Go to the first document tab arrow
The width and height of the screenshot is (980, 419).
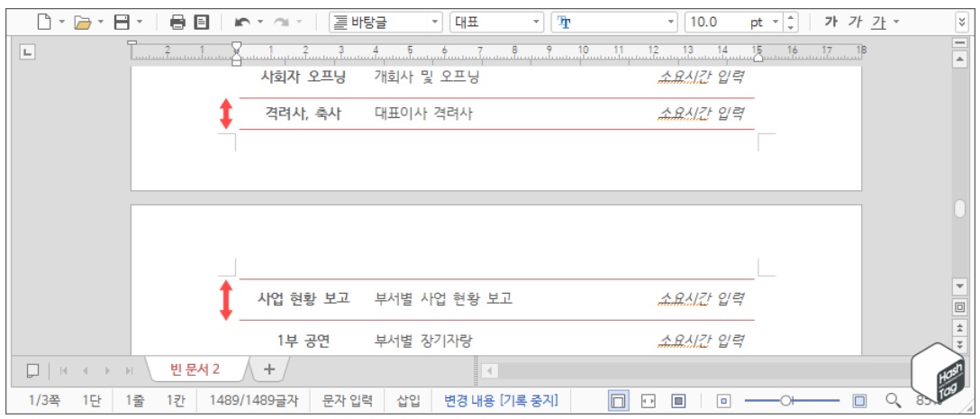tap(63, 370)
